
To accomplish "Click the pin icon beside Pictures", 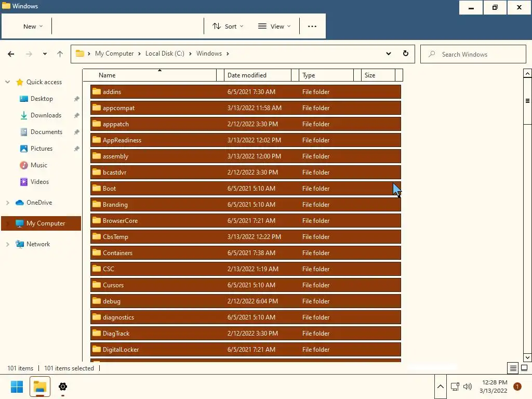I will [x=77, y=149].
